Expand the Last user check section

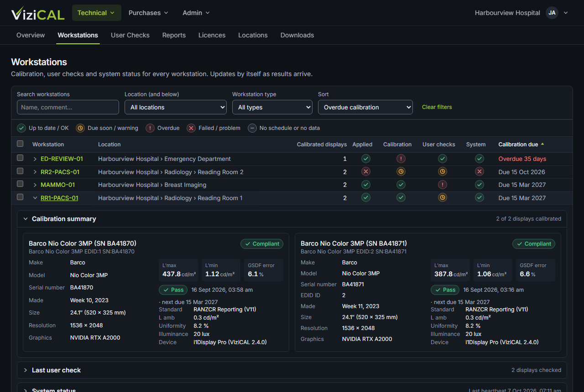click(x=292, y=370)
